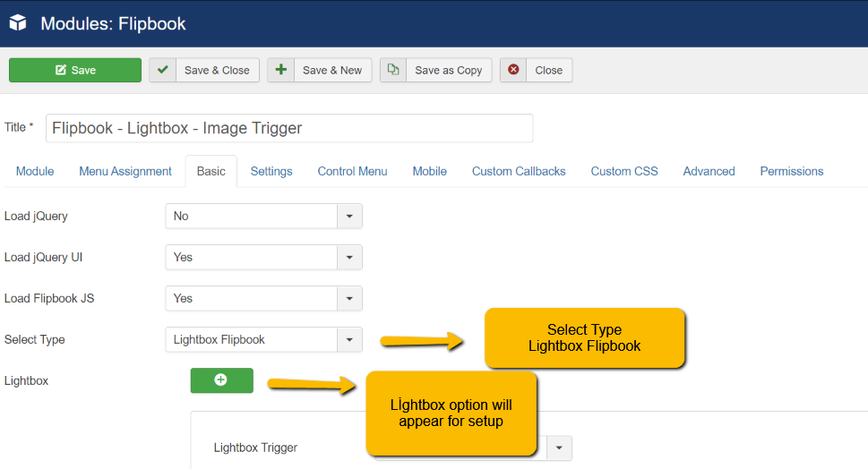Click the green checkmark icon for Save & Close
868x469 pixels.
coord(163,70)
